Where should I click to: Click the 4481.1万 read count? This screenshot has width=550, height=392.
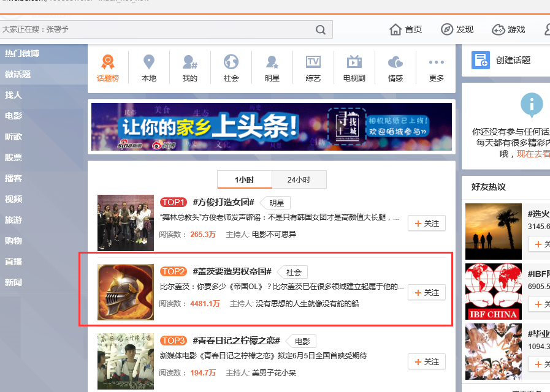205,304
